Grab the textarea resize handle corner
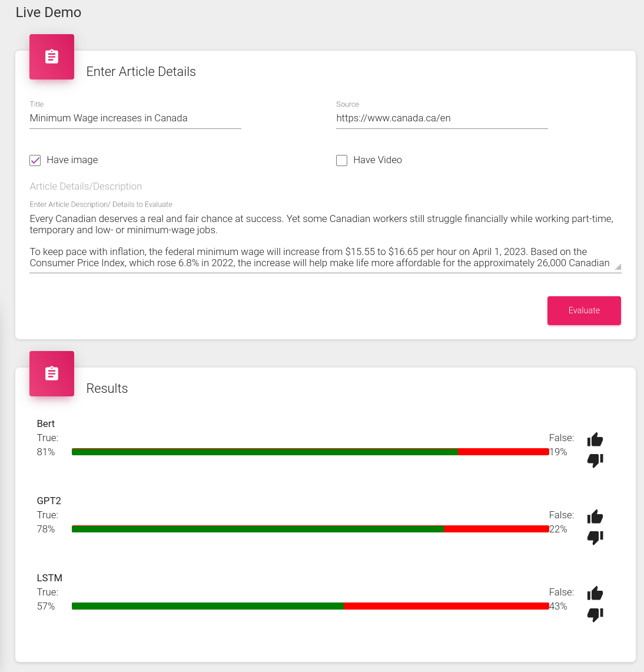 point(618,267)
